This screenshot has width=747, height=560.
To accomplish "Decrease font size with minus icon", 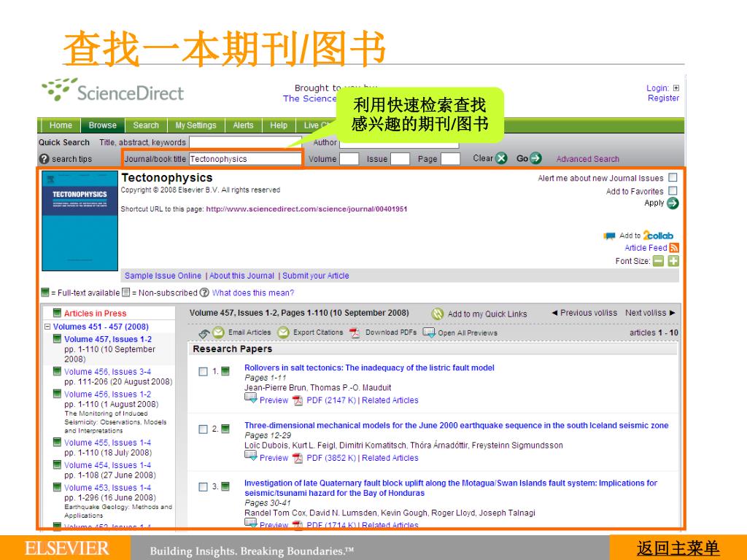I will 658,261.
